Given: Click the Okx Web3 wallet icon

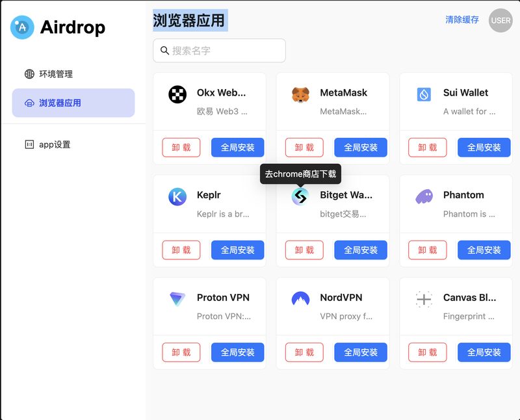Looking at the screenshot, I should pyautogui.click(x=177, y=94).
